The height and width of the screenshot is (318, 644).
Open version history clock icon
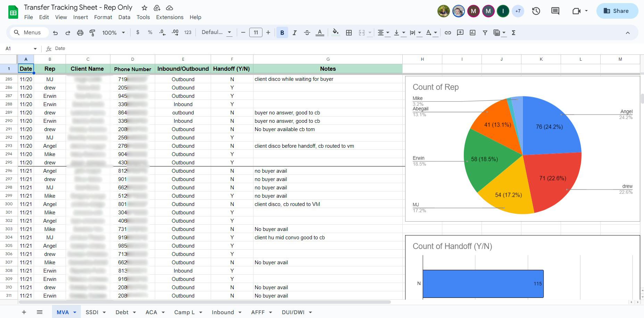(536, 11)
